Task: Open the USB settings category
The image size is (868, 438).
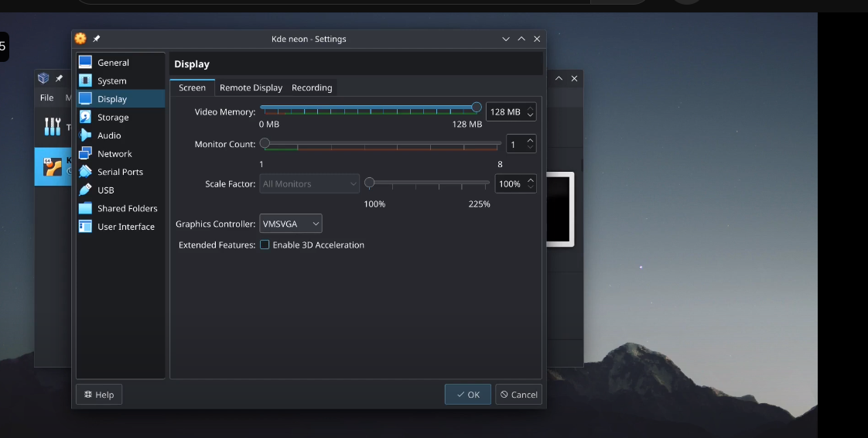Action: click(105, 190)
